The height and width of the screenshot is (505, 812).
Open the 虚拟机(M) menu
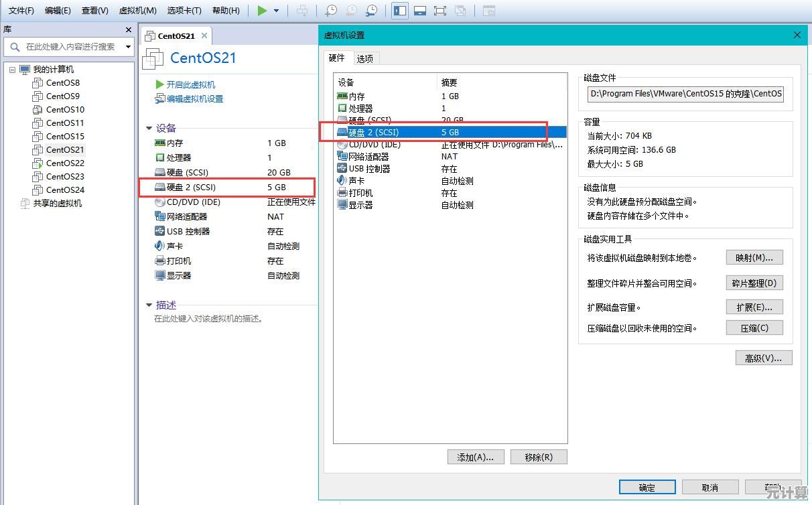pos(137,11)
